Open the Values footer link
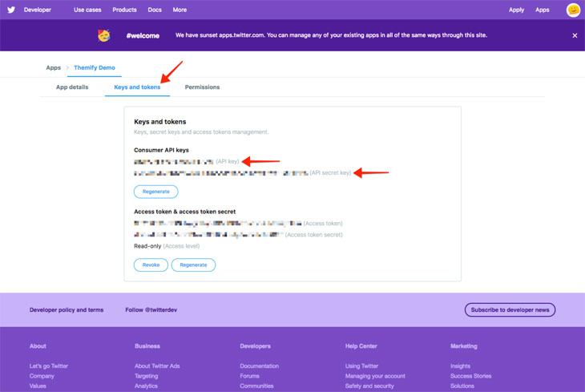Image resolution: width=585 pixels, height=392 pixels. [38, 386]
